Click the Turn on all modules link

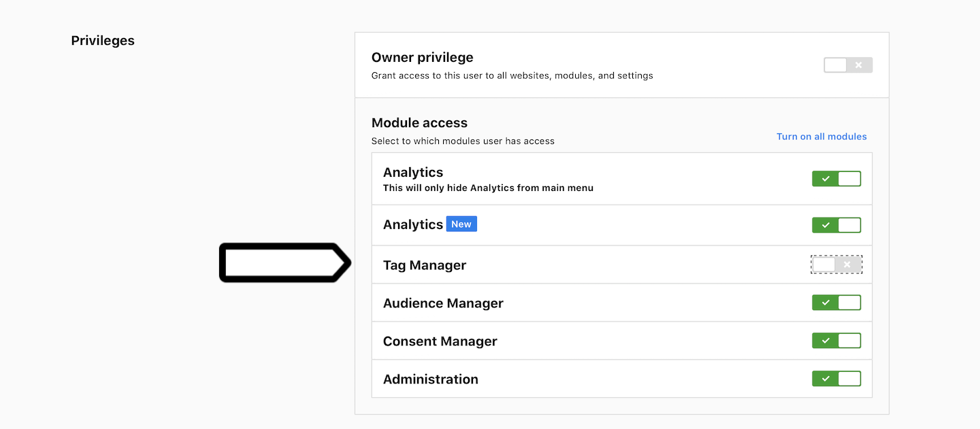821,136
